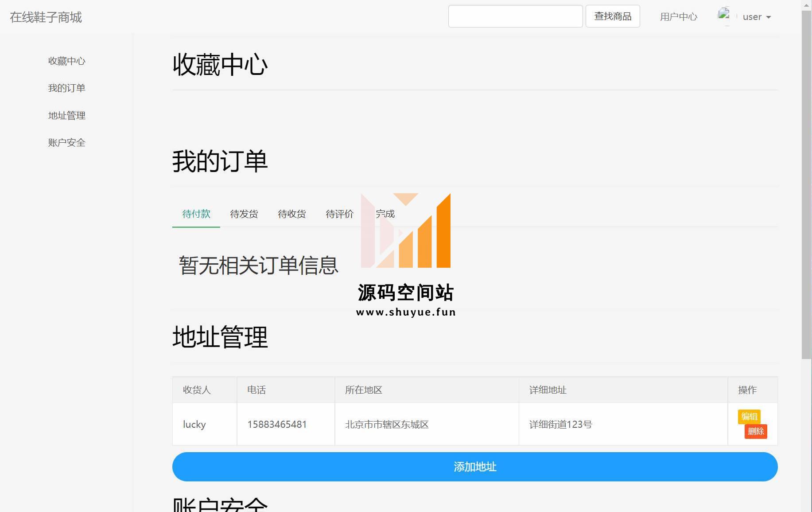Click the page vertical scrollbar thumb
Viewport: 812px width, 512px height.
pyautogui.click(x=806, y=184)
